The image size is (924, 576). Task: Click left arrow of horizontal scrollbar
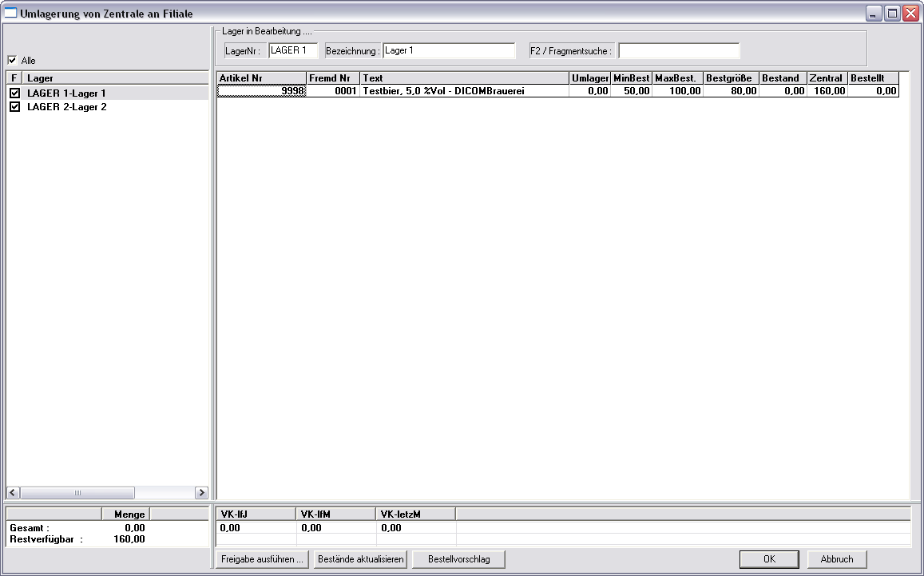[13, 494]
